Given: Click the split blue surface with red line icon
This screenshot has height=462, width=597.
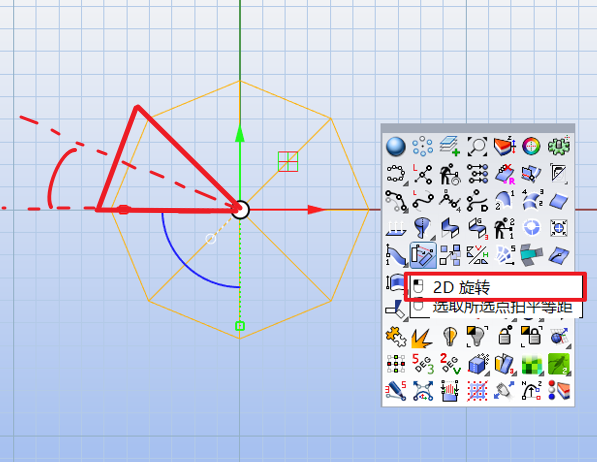Looking at the screenshot, I should click(x=532, y=174).
